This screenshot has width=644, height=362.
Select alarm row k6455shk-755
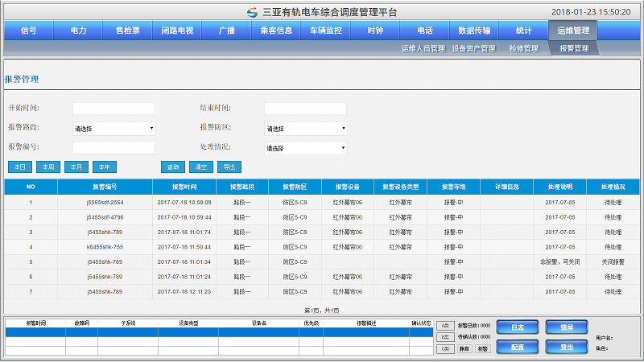pyautogui.click(x=322, y=247)
